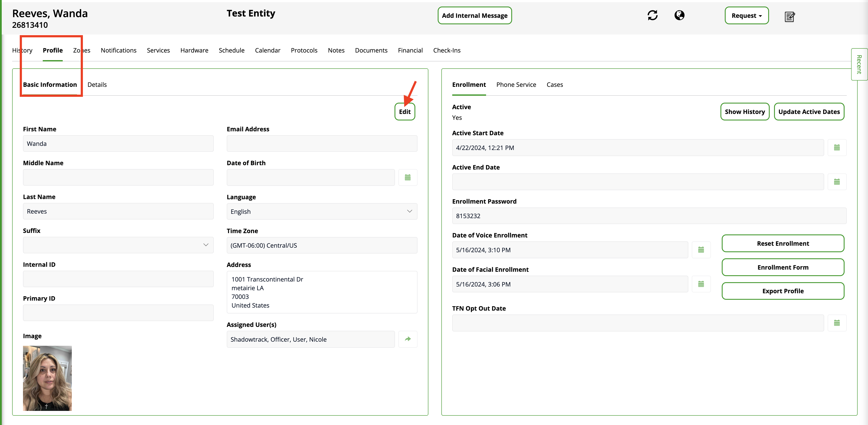This screenshot has height=425, width=868.
Task: Click the Email Address field
Action: coord(322,143)
